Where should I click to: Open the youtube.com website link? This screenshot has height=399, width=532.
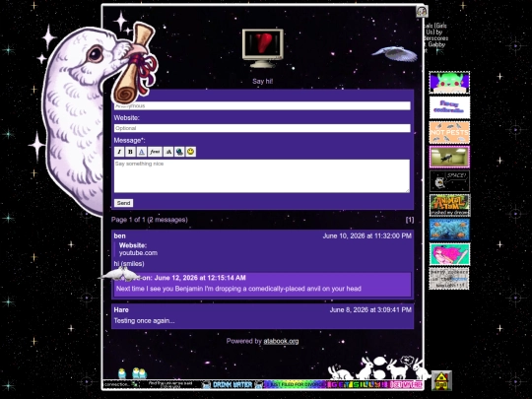pyautogui.click(x=138, y=253)
